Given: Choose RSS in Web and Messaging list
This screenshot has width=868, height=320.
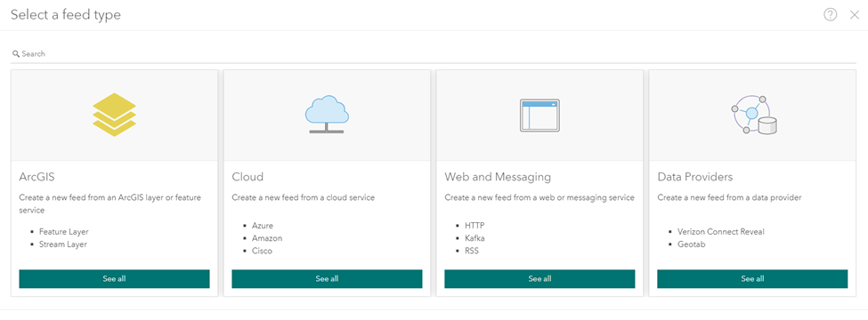Looking at the screenshot, I should 472,251.
